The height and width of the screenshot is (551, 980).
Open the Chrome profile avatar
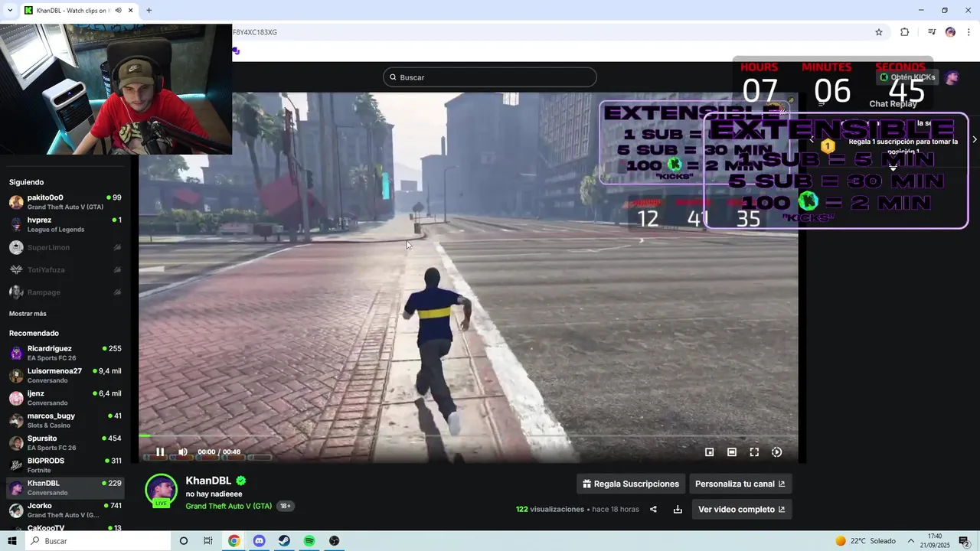(x=950, y=32)
